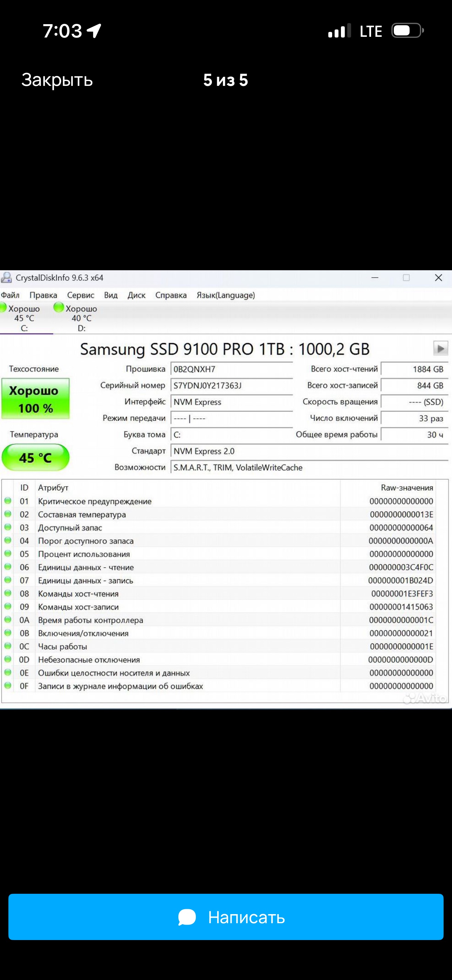Open the Диск menu

tap(137, 295)
